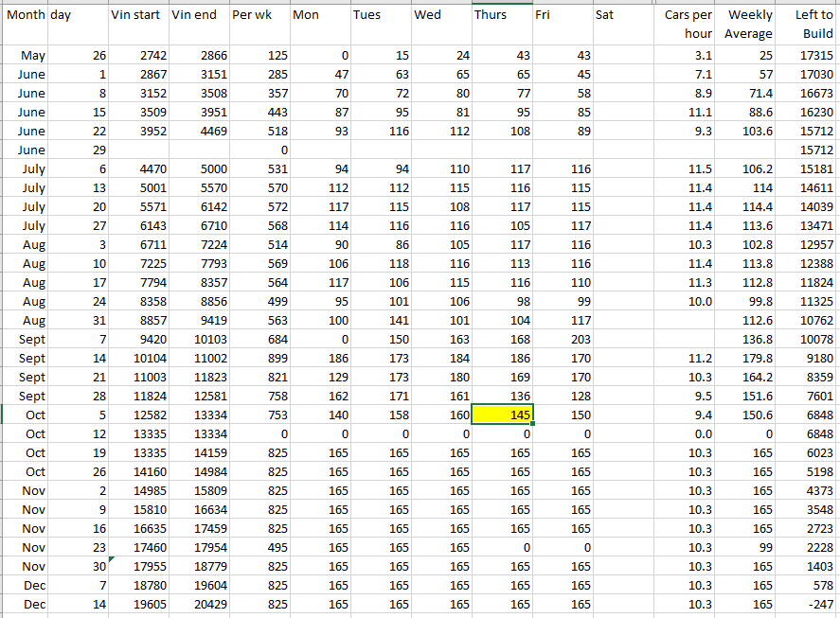Click the Vin end header cell

point(199,15)
